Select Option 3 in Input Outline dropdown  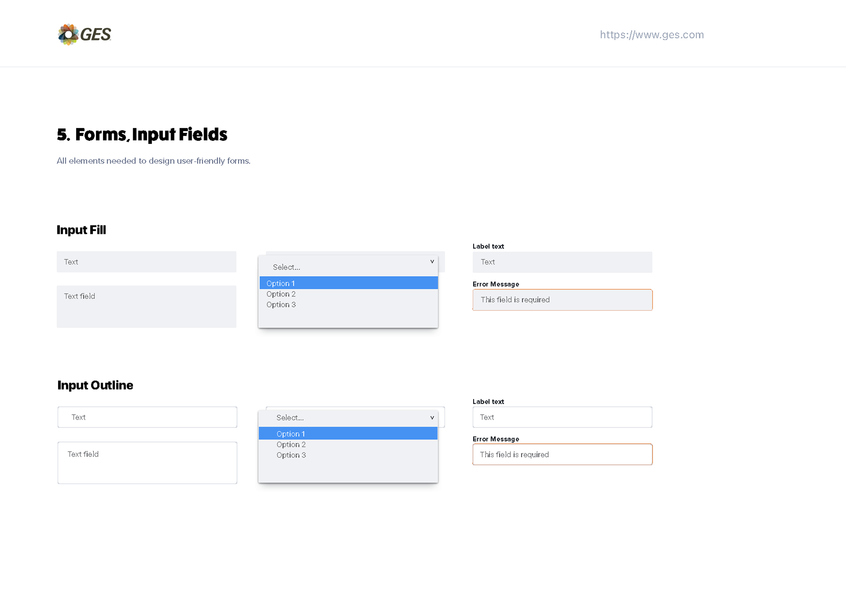pyautogui.click(x=348, y=455)
